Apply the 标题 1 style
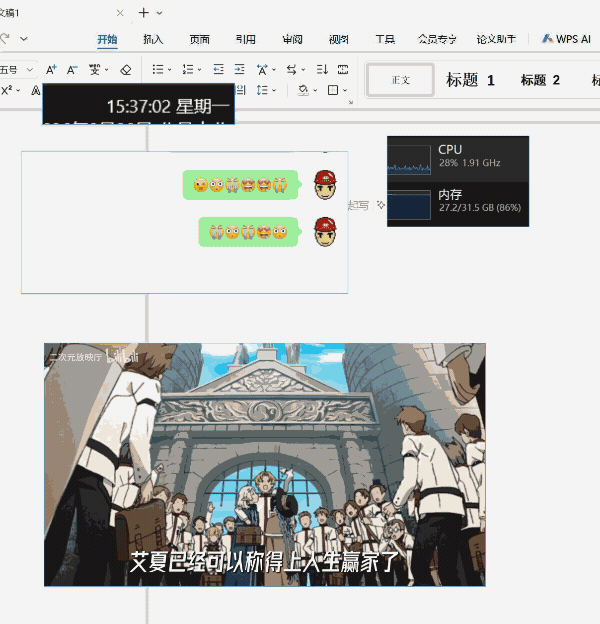600x624 pixels. (x=470, y=80)
